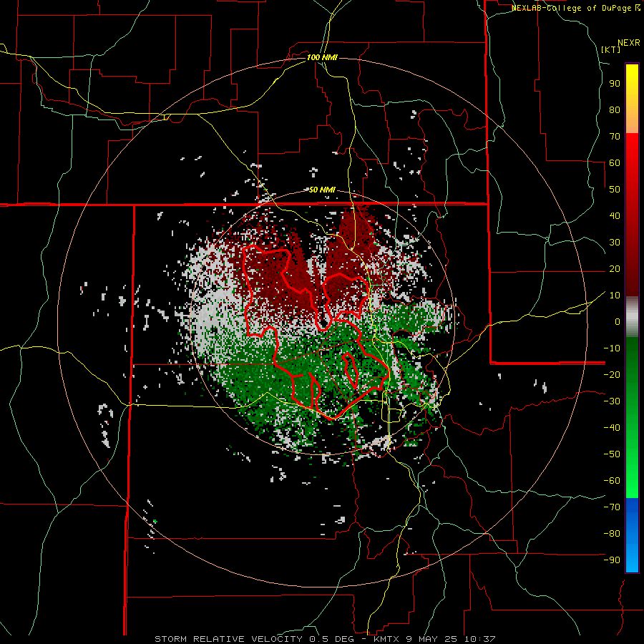This screenshot has width=644, height=644.
Task: Click the -90 scale value
Action: click(x=612, y=560)
